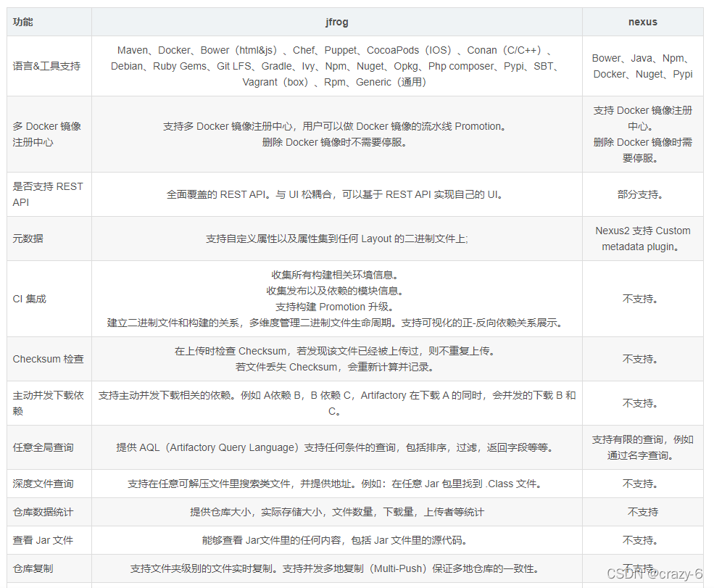Click the AQL description cell
This screenshot has width=714, height=588.
click(336, 447)
